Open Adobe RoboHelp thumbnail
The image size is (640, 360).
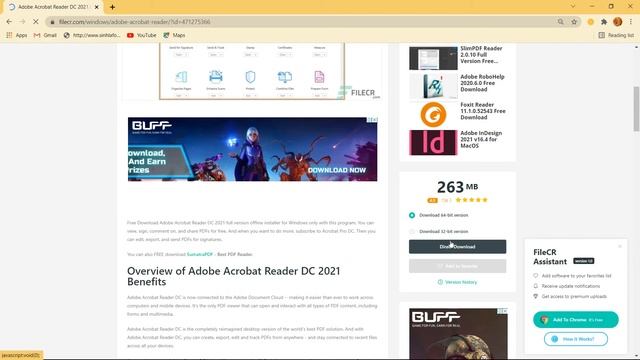pyautogui.click(x=433, y=86)
